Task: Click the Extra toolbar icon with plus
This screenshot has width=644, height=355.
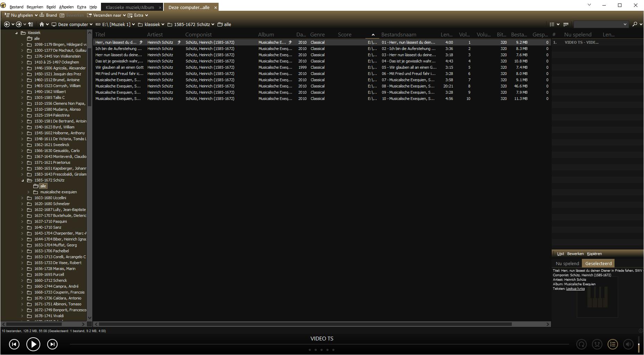Action: [x=130, y=15]
